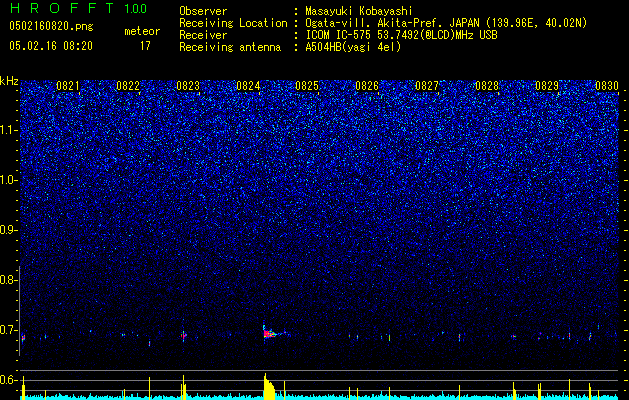Screen dimensions: 629x400
Task: Click time marker 0826
Action: point(367,86)
